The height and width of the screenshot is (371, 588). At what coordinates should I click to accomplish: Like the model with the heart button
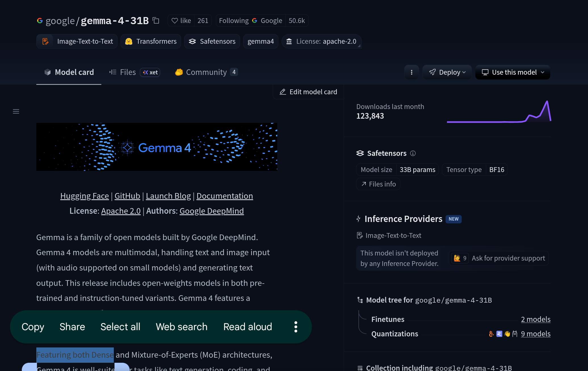click(x=181, y=21)
